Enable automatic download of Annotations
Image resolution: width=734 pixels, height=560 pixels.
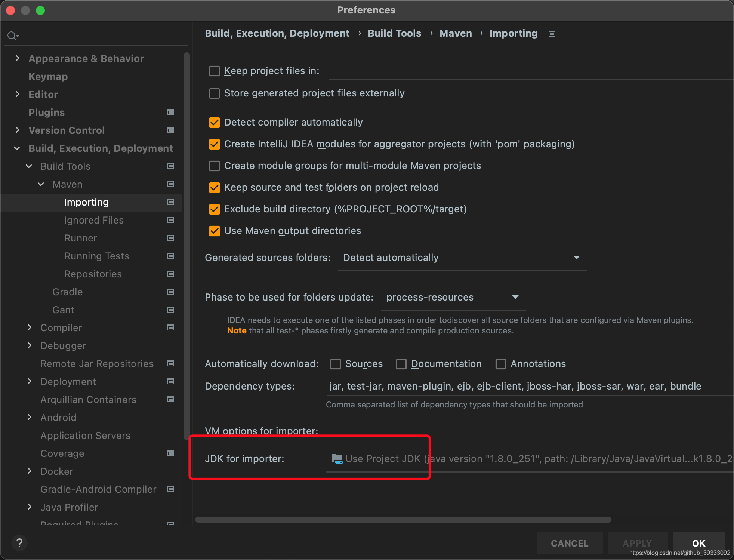pos(501,364)
